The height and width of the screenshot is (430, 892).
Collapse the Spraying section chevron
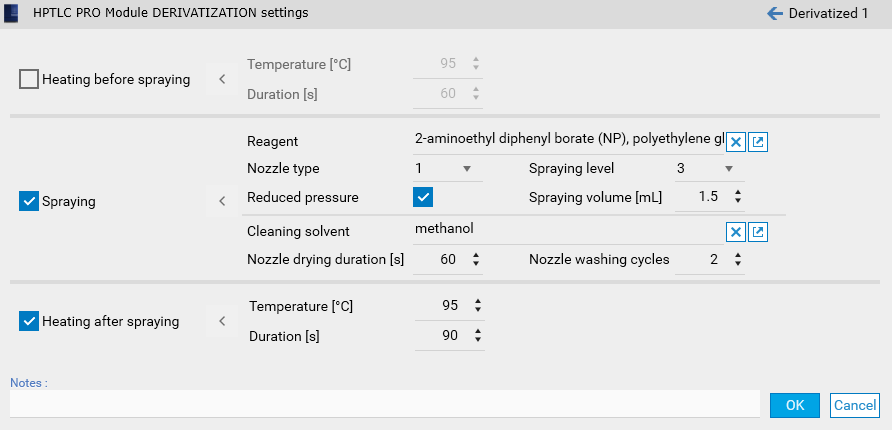222,201
